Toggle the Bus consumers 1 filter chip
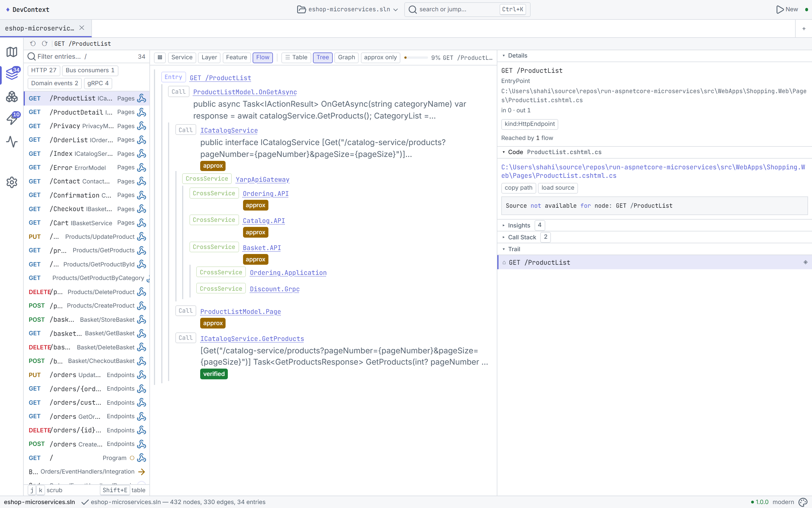Viewport: 812px width, 508px height. click(x=90, y=70)
